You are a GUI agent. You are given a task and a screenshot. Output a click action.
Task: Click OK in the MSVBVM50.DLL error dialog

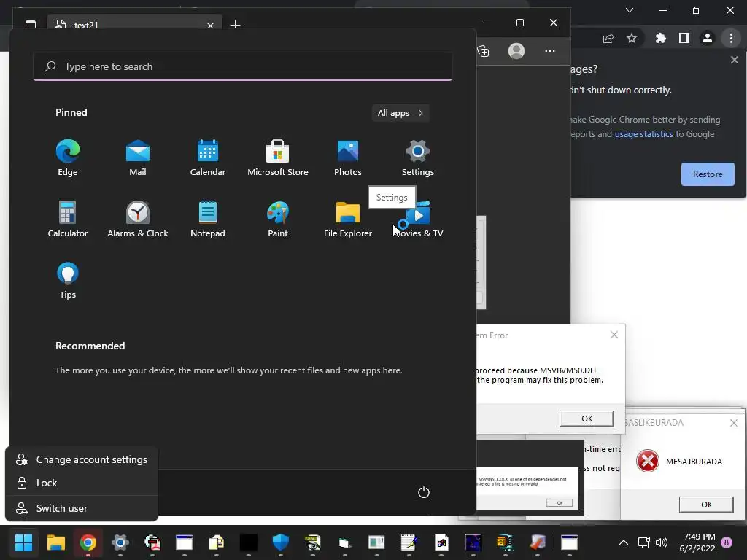click(x=587, y=419)
